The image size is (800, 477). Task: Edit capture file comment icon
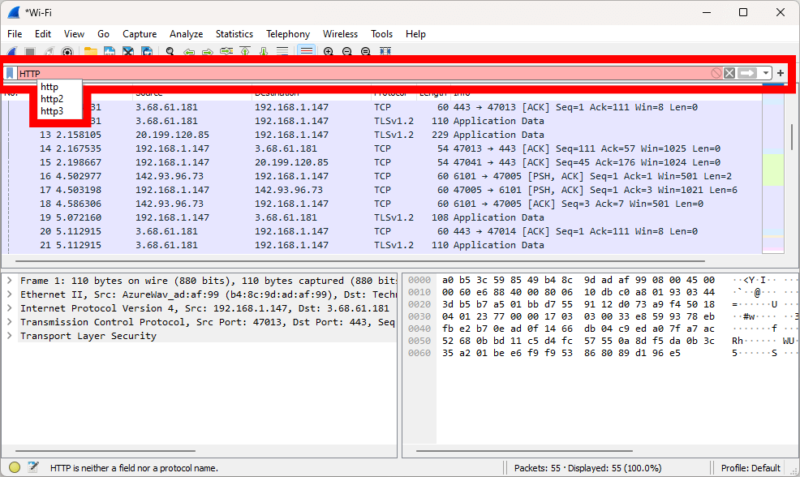tap(33, 467)
